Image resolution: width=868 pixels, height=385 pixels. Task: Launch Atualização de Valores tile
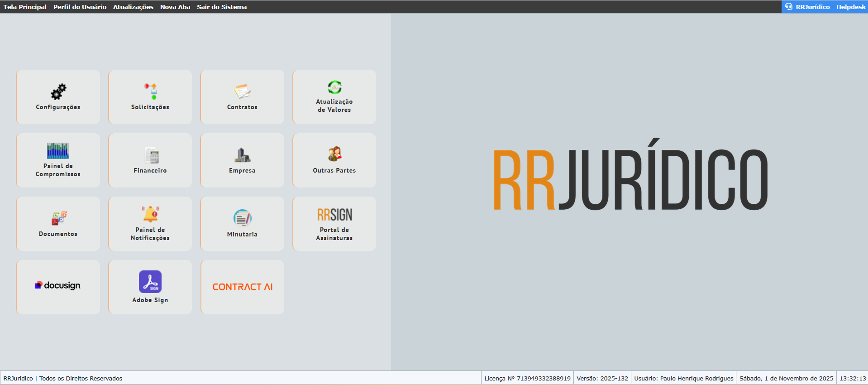[x=334, y=97]
